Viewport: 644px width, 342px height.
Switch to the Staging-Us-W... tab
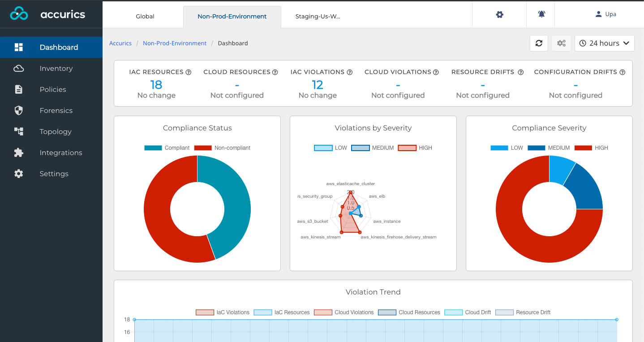pos(318,17)
